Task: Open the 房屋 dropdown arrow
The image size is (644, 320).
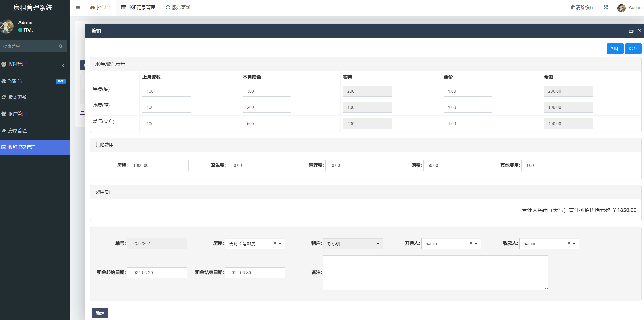Action: point(280,244)
